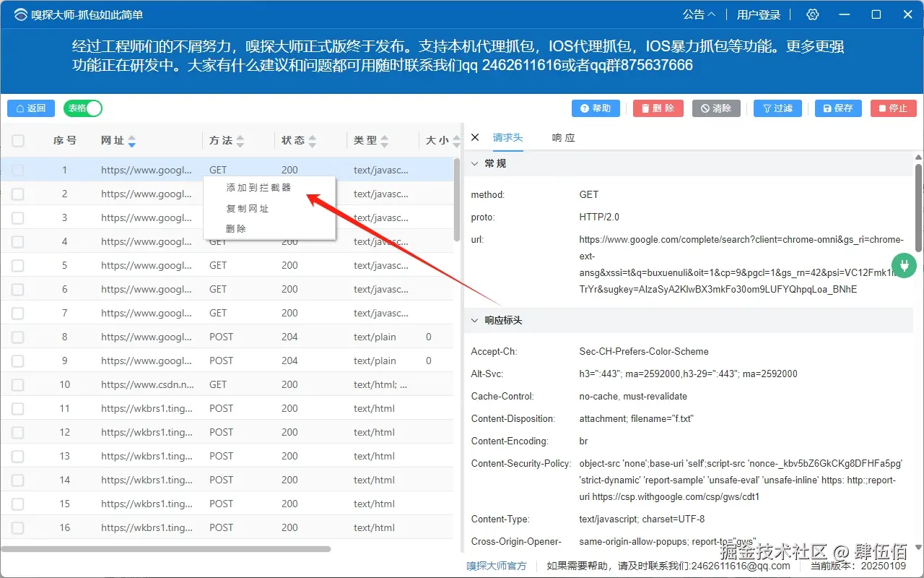
Task: Click the detail panel vertical scrollbar
Action: click(x=918, y=207)
